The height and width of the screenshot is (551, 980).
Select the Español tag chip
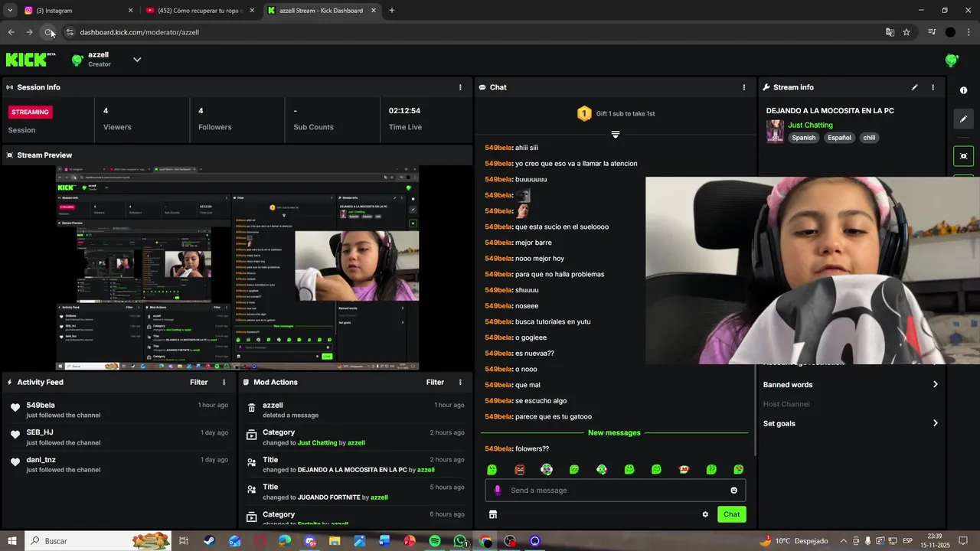click(x=839, y=138)
